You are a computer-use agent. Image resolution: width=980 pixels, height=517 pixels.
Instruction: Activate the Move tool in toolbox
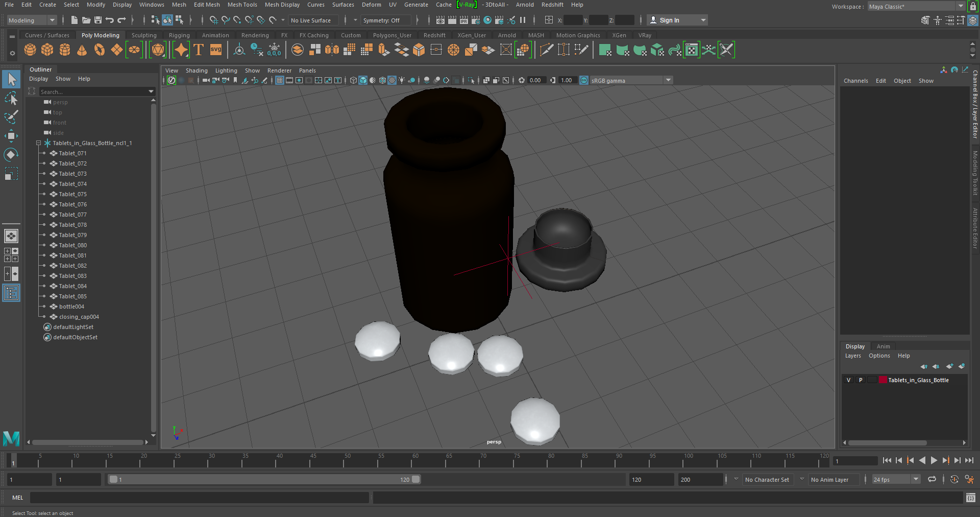pyautogui.click(x=11, y=136)
